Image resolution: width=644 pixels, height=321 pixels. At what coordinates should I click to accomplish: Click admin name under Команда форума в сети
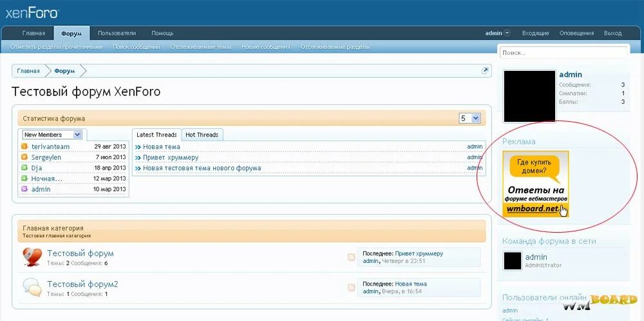(x=536, y=257)
